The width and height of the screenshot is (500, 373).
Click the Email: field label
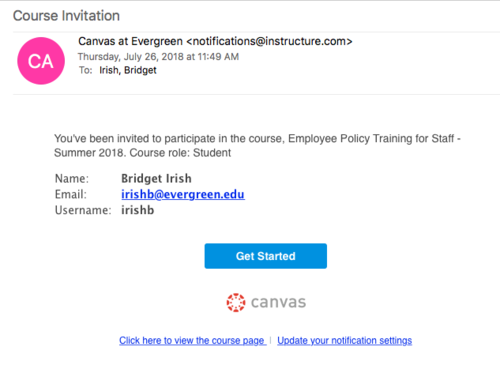tap(71, 194)
